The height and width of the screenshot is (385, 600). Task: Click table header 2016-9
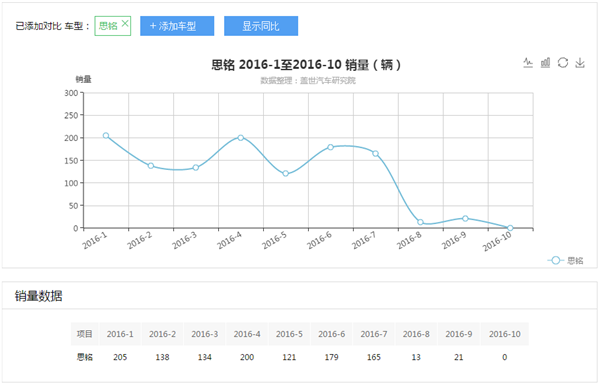tap(459, 334)
